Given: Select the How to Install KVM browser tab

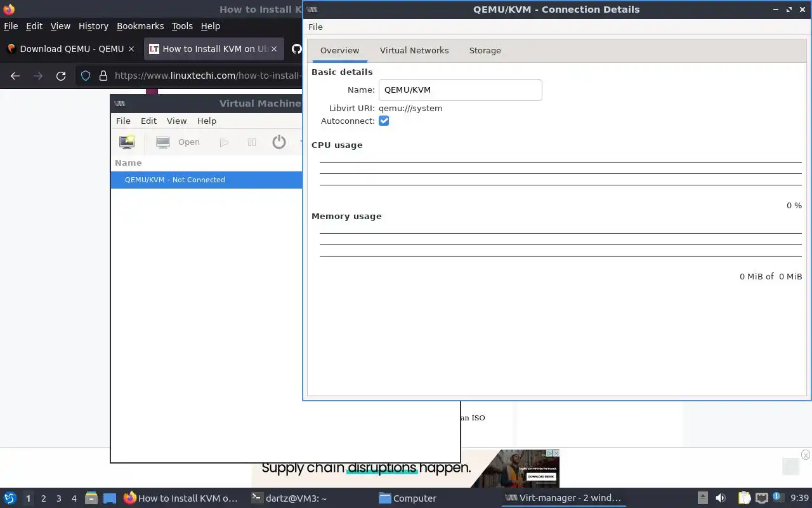Looking at the screenshot, I should tap(214, 49).
